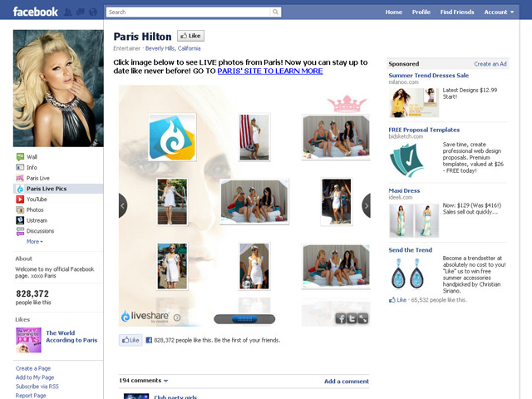The width and height of the screenshot is (532, 399).
Task: Click the Like link under Send the Trend
Action: coord(401,300)
